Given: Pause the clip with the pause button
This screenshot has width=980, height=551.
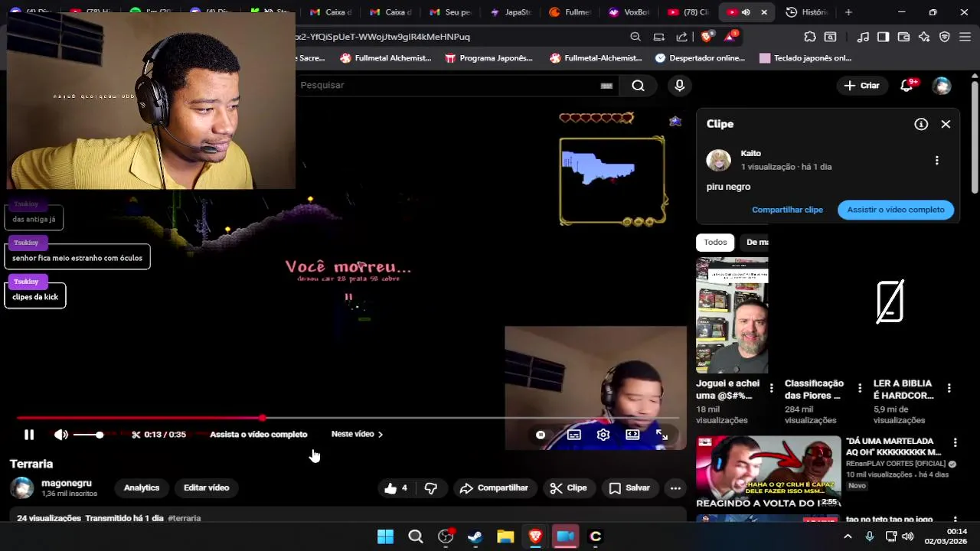Looking at the screenshot, I should (29, 435).
